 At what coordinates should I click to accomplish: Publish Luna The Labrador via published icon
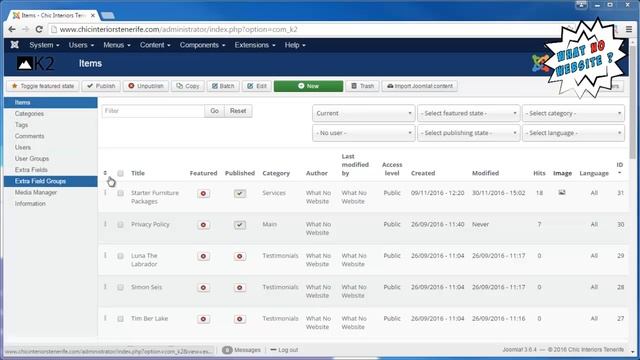(240, 256)
